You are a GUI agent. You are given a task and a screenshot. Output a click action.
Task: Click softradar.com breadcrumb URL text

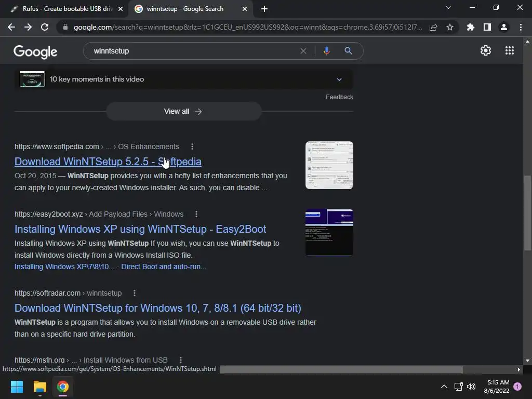(47, 293)
